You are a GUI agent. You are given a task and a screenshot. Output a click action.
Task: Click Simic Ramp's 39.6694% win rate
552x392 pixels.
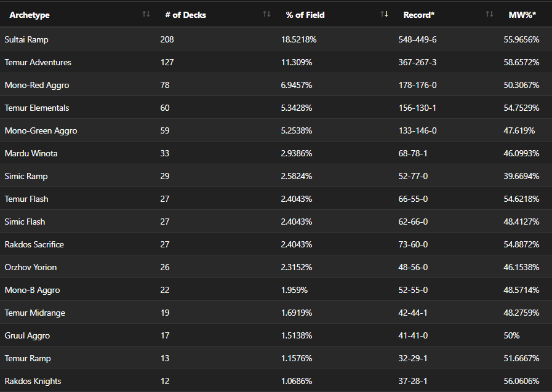(x=521, y=176)
